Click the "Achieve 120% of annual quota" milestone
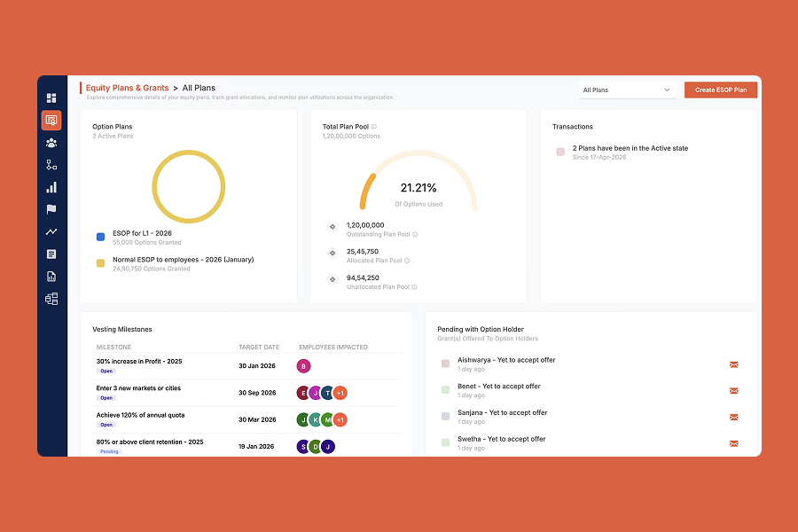This screenshot has width=798, height=532. (140, 416)
